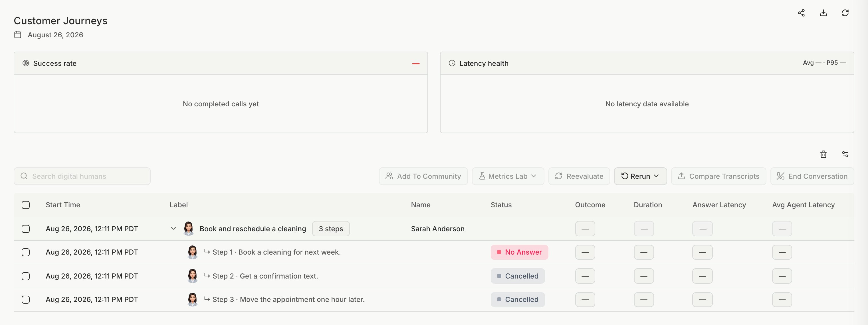
Task: Sort by Start Time column header
Action: tap(63, 205)
